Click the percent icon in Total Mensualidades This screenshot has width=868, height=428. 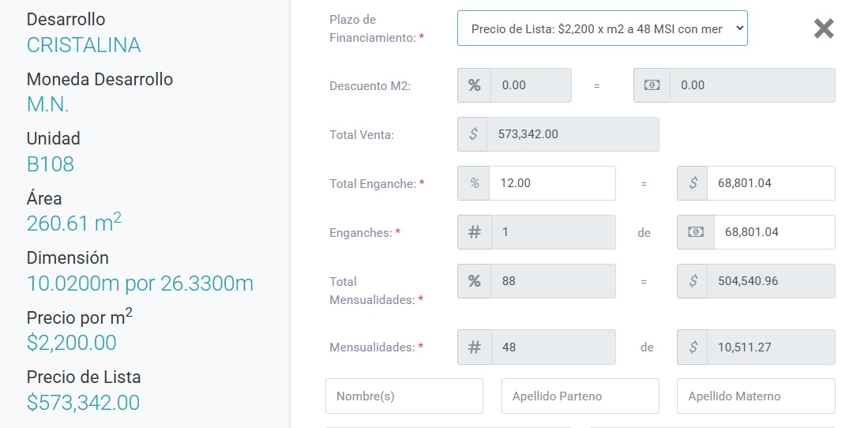tap(475, 280)
